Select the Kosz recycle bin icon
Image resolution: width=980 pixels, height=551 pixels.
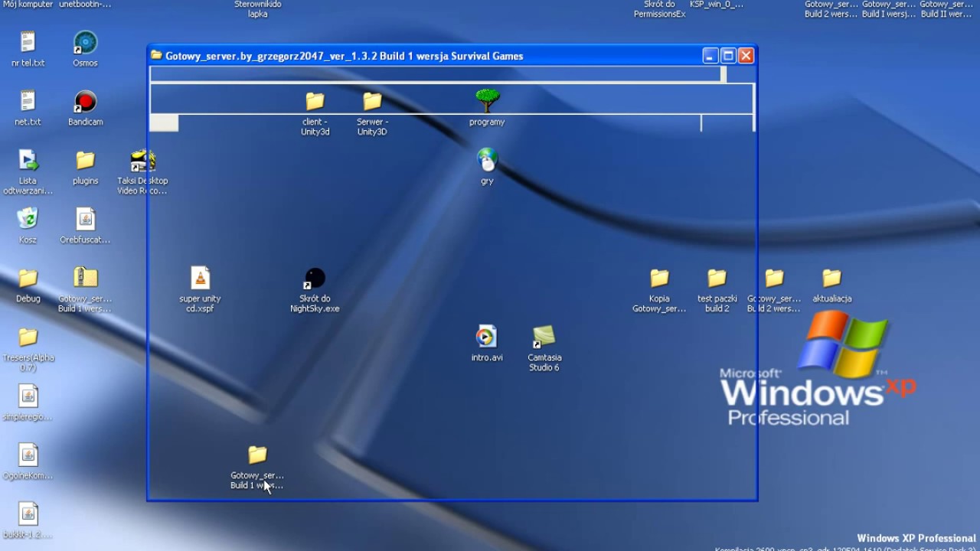pyautogui.click(x=28, y=220)
